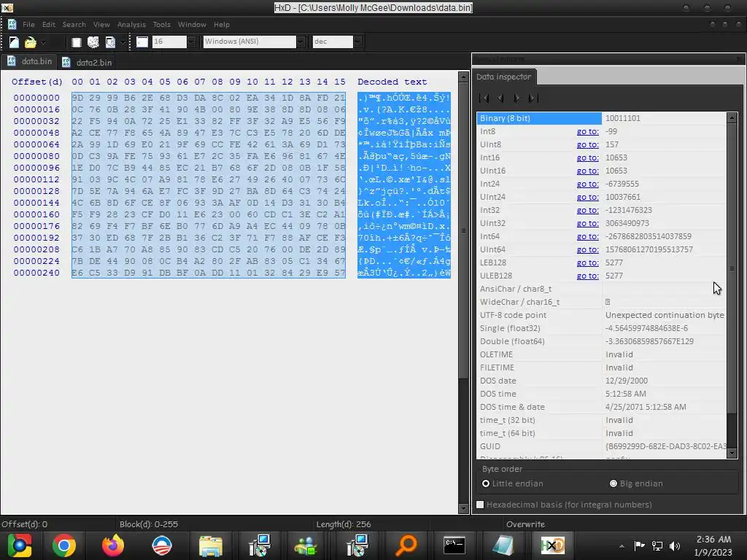Click the Overwrite mode status bar entry
Image resolution: width=747 pixels, height=560 pixels.
525,524
